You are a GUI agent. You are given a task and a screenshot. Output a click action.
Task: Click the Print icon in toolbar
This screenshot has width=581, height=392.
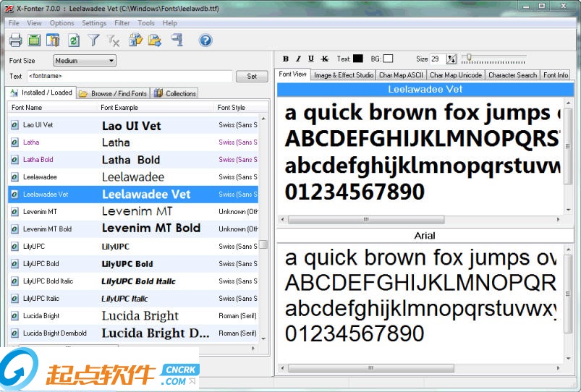(x=15, y=40)
